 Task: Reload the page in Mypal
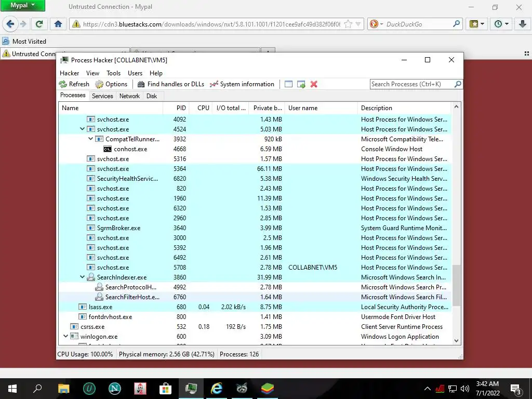[39, 24]
